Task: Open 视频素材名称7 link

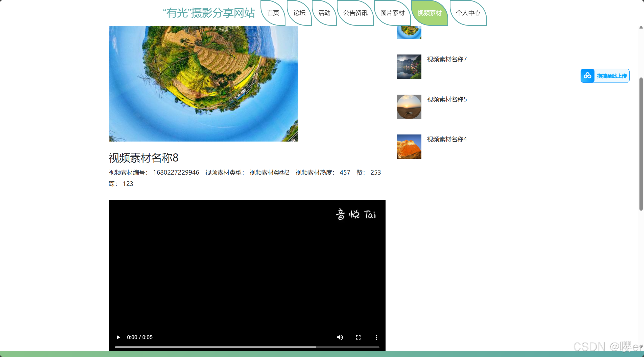Action: tap(447, 59)
